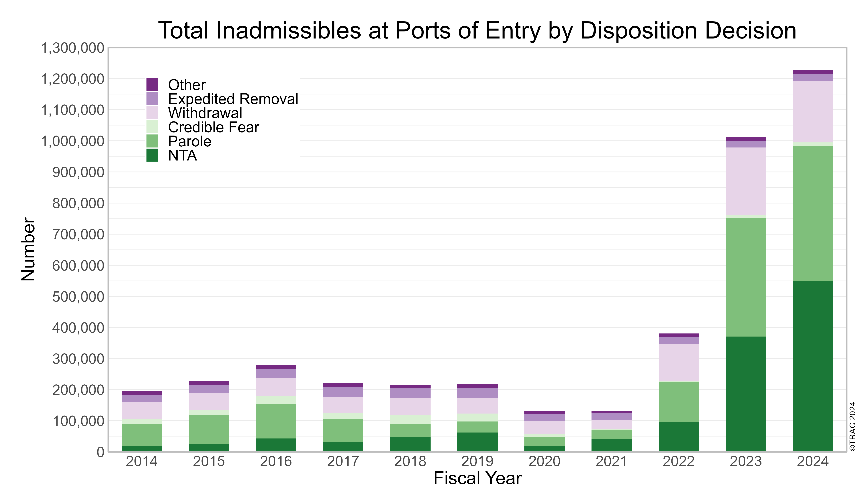Viewport: 868px width, 488px height.
Task: Click the 900,000 y-axis tick label
Action: [78, 172]
